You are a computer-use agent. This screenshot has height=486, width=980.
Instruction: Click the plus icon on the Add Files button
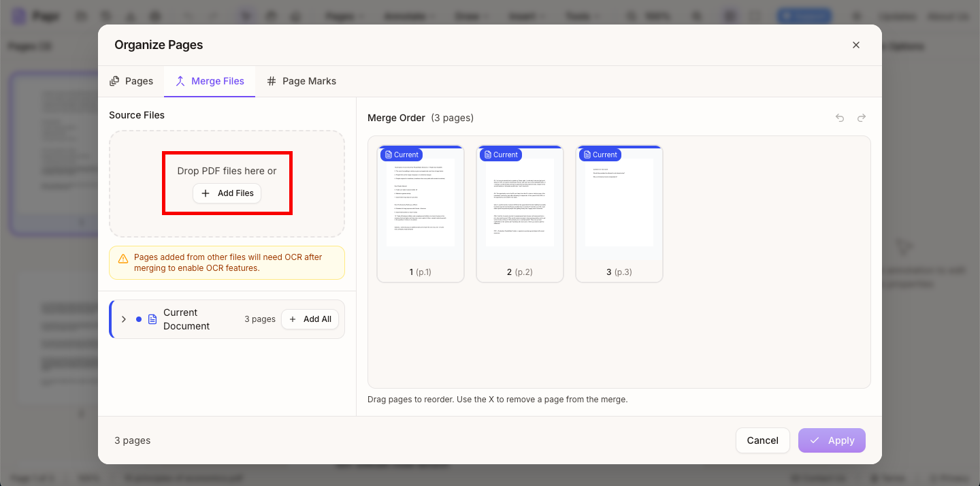[205, 193]
